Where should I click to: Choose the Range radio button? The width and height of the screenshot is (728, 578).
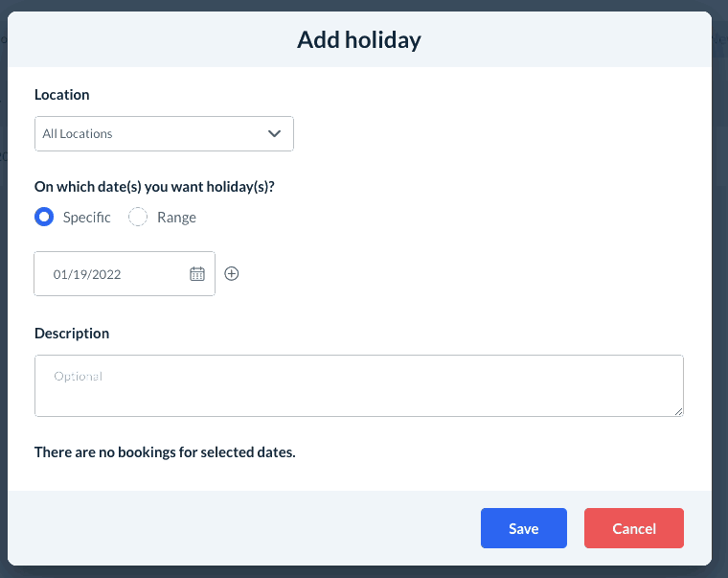pos(138,218)
